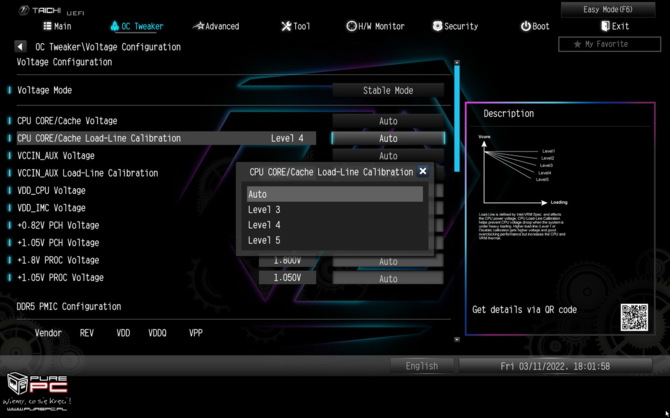Click the DDR5 PMIC Configuration heading
This screenshot has width=670, height=418.
pyautogui.click(x=68, y=306)
